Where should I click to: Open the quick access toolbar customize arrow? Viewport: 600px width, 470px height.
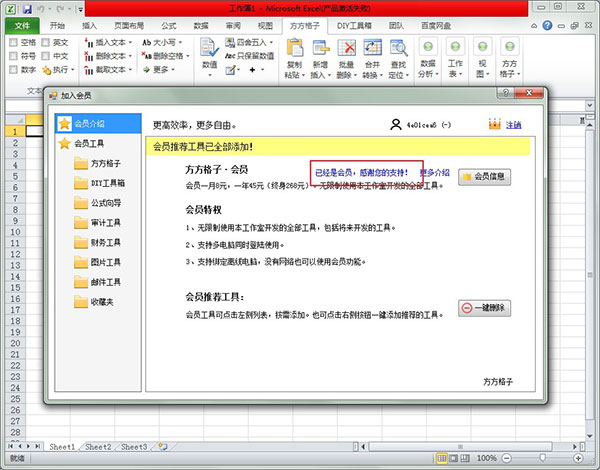pos(81,9)
